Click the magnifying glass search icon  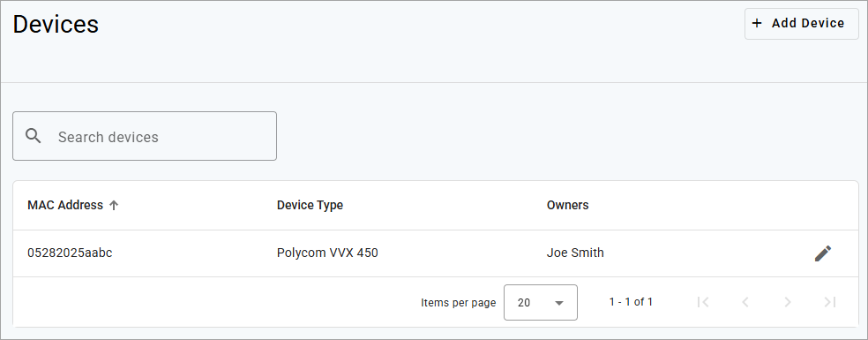(34, 137)
